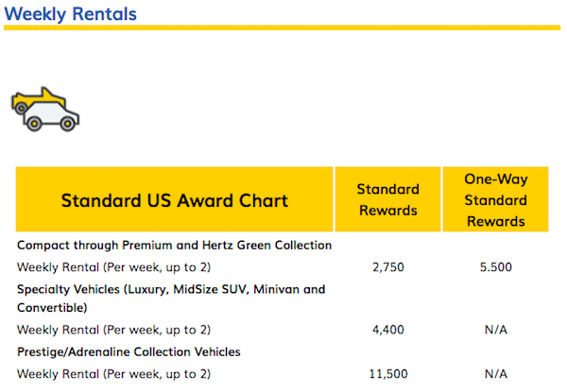Select the Weekly Rental row under Specialty Vehicles
Viewport: 567px width, 392px height.
[113, 330]
